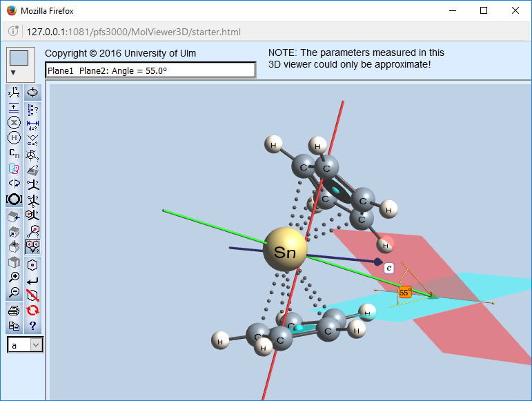Viewport: 532px width, 401px height.
Task: Click the distance measurement tool
Action: [x=32, y=123]
